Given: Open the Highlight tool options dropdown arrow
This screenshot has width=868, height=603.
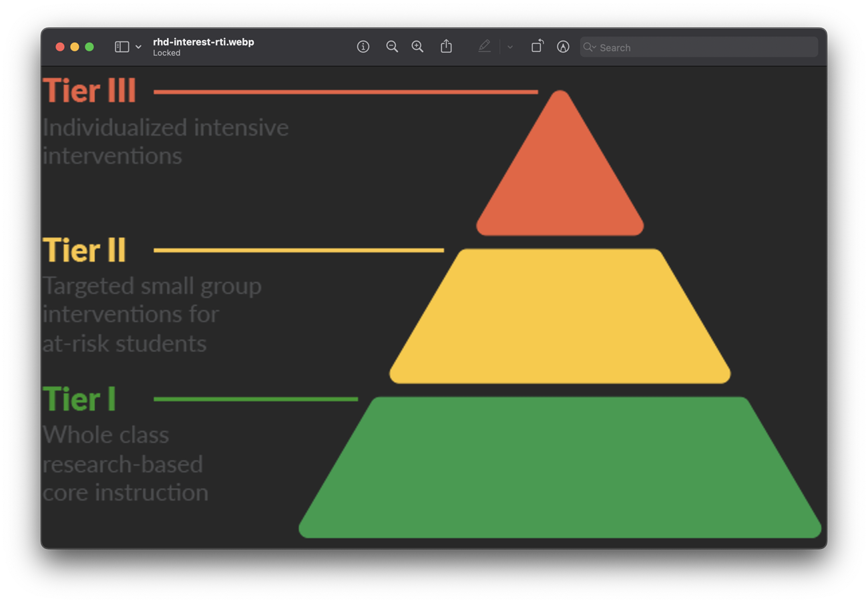Looking at the screenshot, I should tap(510, 47).
